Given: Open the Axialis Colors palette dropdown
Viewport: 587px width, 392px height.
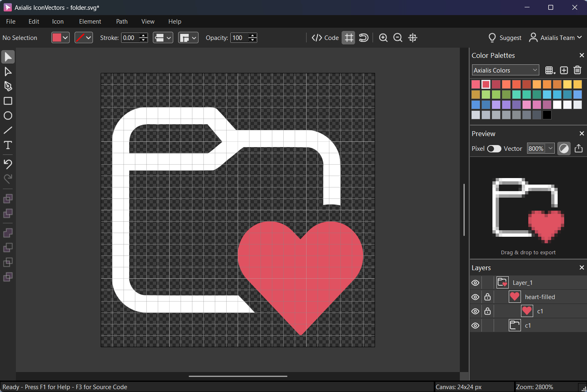Looking at the screenshot, I should pyautogui.click(x=505, y=70).
